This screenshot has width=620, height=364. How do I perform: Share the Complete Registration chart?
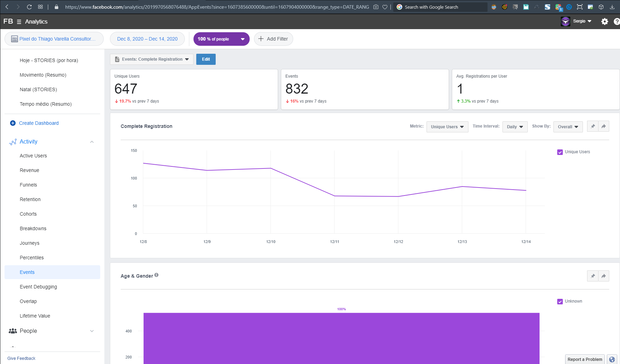[603, 126]
